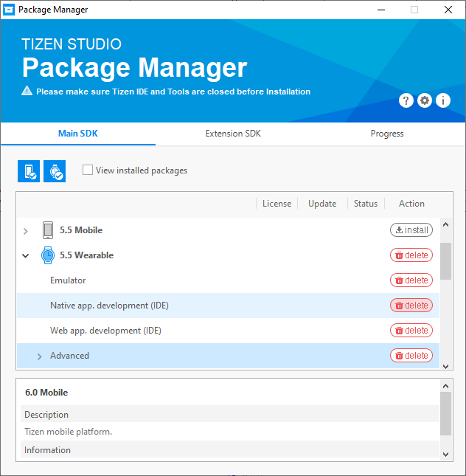Expand the 5.5 Mobile row
Screen dimensions: 466x476
(x=26, y=231)
